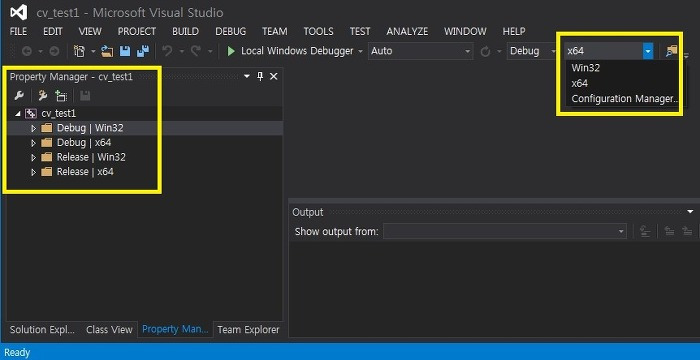This screenshot has width=700, height=360.
Task: Open the WINDOW menu
Action: pyautogui.click(x=465, y=31)
